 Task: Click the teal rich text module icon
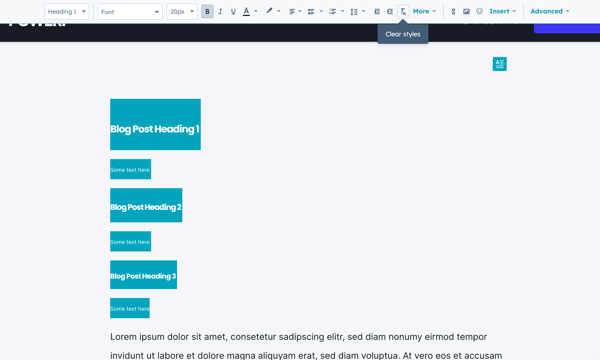click(499, 64)
